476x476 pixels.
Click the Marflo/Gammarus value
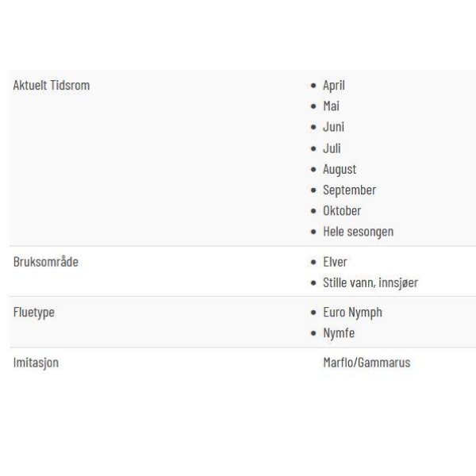pyautogui.click(x=367, y=363)
